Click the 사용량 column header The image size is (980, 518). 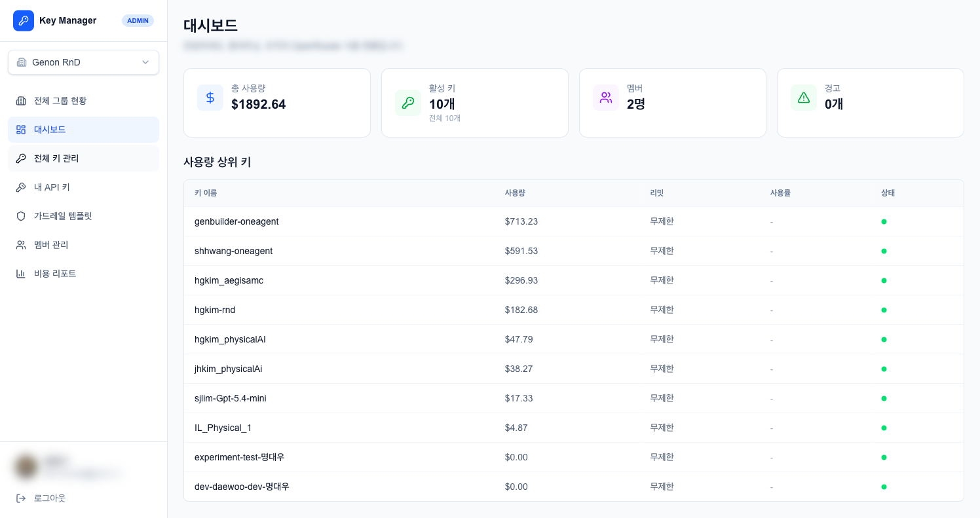[x=515, y=193]
